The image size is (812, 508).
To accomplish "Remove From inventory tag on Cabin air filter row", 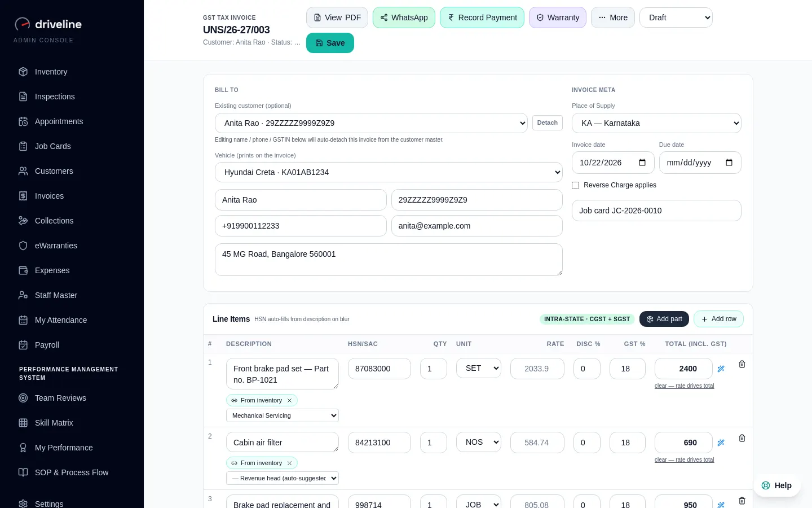I will pyautogui.click(x=289, y=463).
